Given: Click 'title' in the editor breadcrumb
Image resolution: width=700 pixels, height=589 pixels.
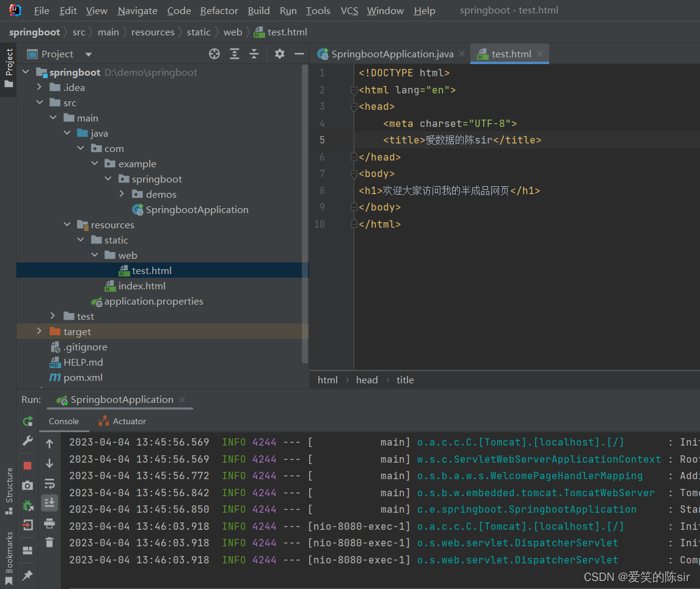Looking at the screenshot, I should coord(406,380).
